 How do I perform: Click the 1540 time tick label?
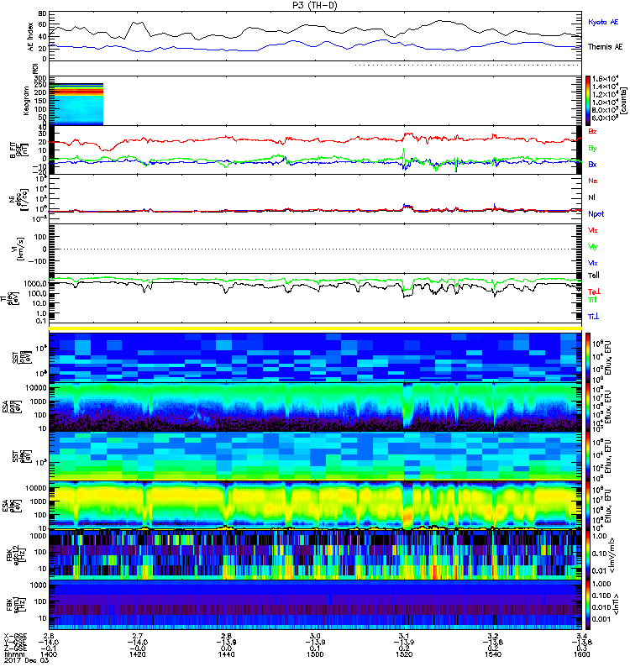click(x=493, y=654)
